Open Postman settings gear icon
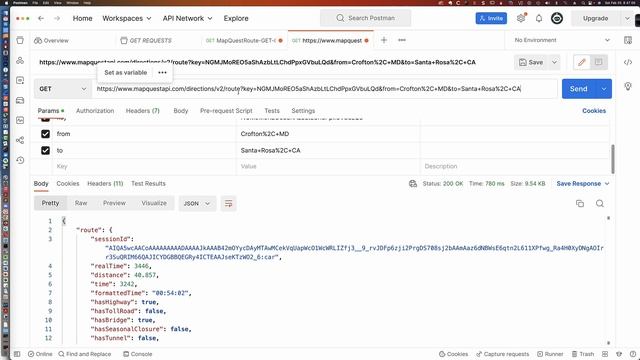 point(521,18)
